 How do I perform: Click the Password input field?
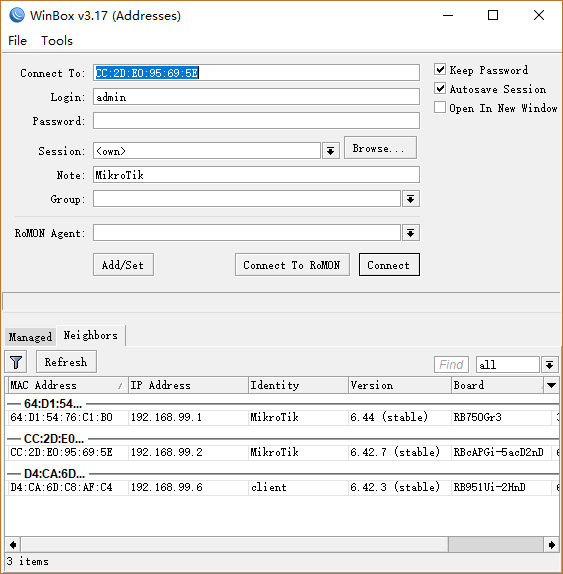pos(256,121)
